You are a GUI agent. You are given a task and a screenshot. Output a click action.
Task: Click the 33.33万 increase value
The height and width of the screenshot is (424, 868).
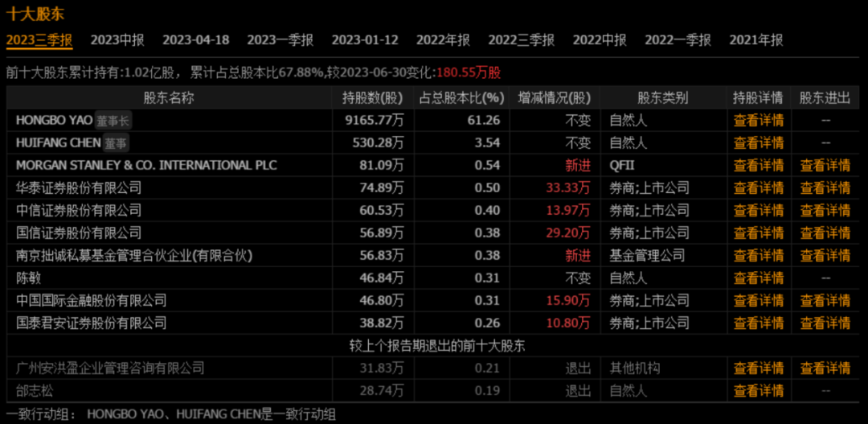568,188
